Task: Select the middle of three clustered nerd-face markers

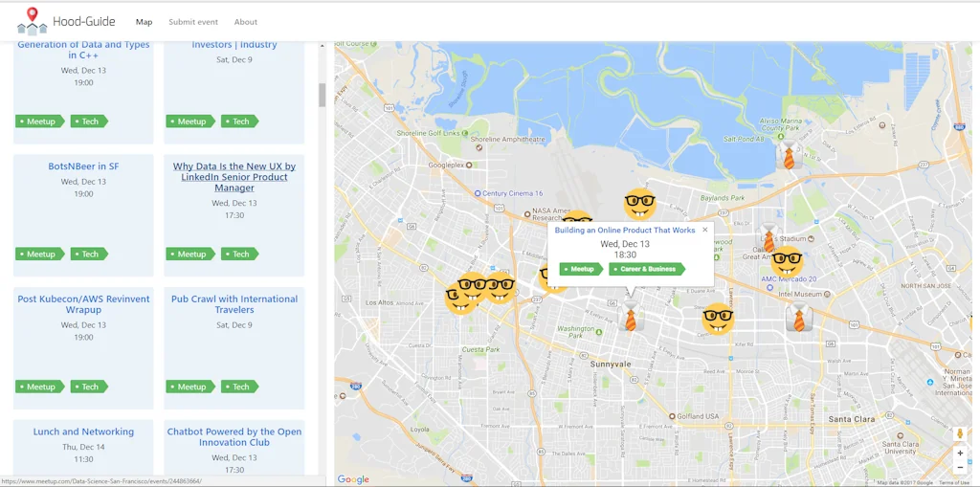Action: (473, 287)
